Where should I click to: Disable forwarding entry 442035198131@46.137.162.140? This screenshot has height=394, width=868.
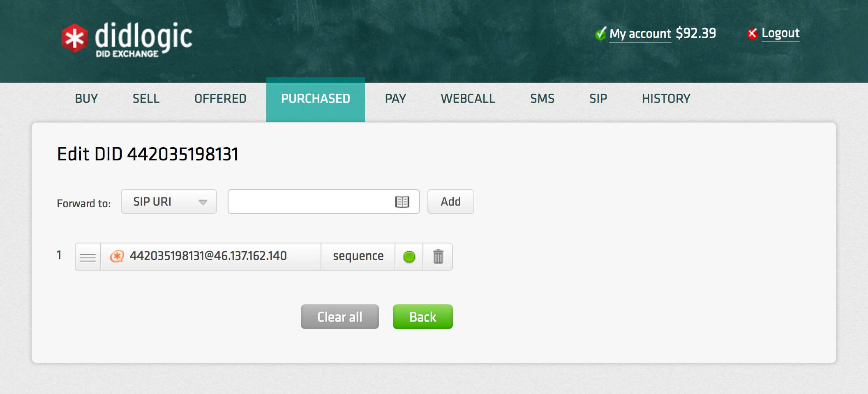(x=409, y=256)
